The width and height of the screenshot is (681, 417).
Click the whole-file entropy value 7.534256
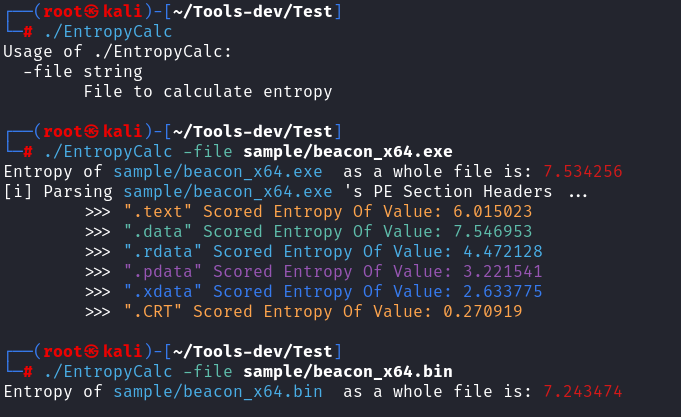[x=583, y=172]
